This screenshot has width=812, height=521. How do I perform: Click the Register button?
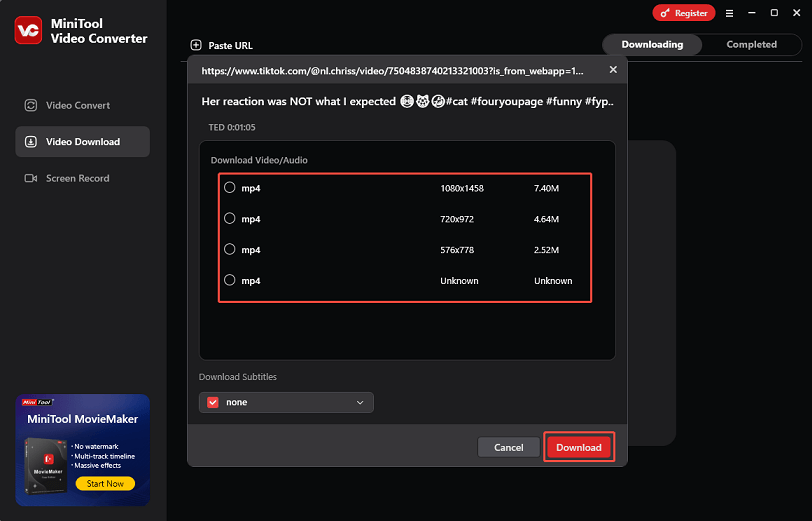click(684, 13)
